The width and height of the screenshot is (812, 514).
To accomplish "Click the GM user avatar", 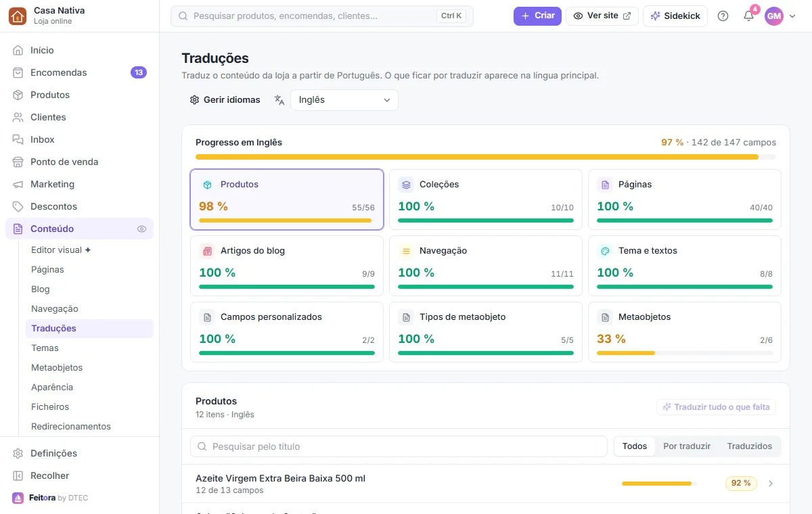I will [x=774, y=16].
